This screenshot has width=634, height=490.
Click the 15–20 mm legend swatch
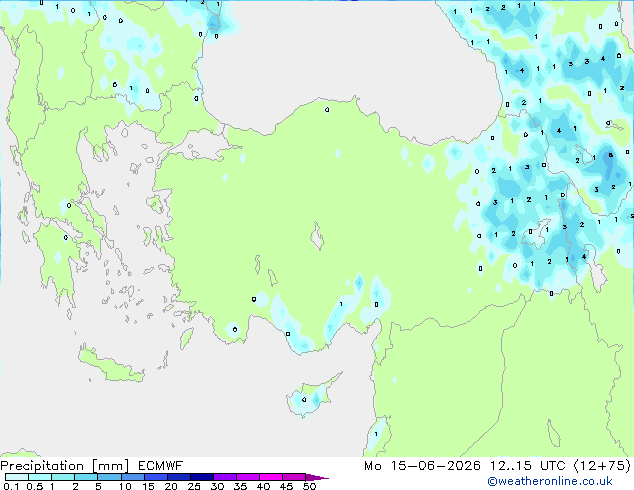point(156,477)
